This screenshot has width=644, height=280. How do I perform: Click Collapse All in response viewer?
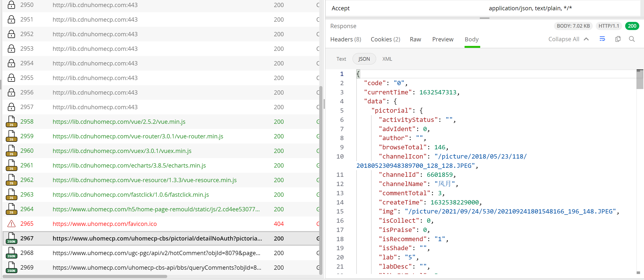tap(563, 39)
